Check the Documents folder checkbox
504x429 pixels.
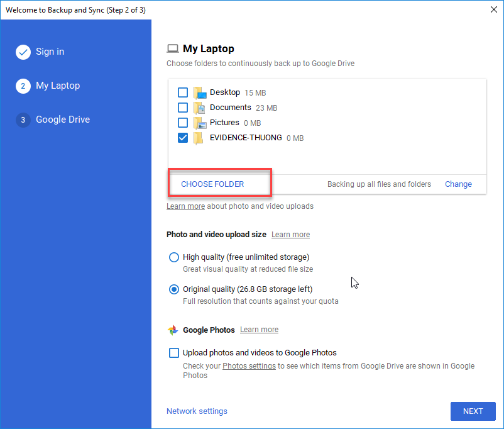[x=183, y=108]
